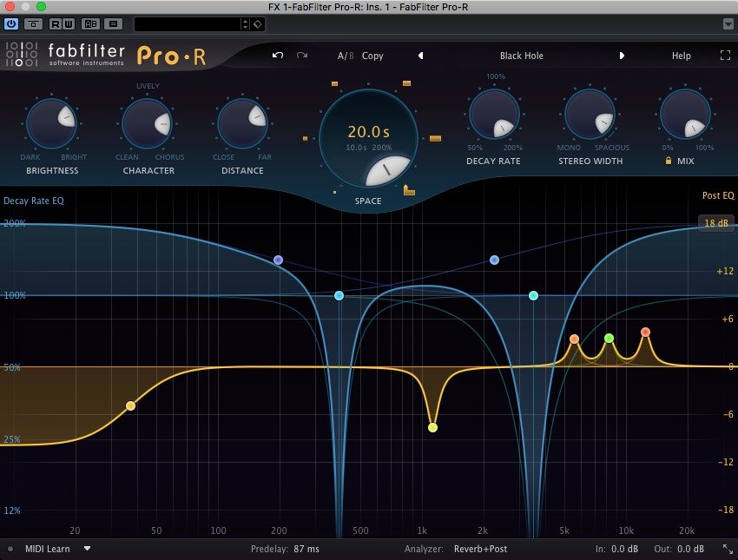Select the yellow-green post EQ dip node near 1k
The image size is (738, 560).
tap(432, 427)
